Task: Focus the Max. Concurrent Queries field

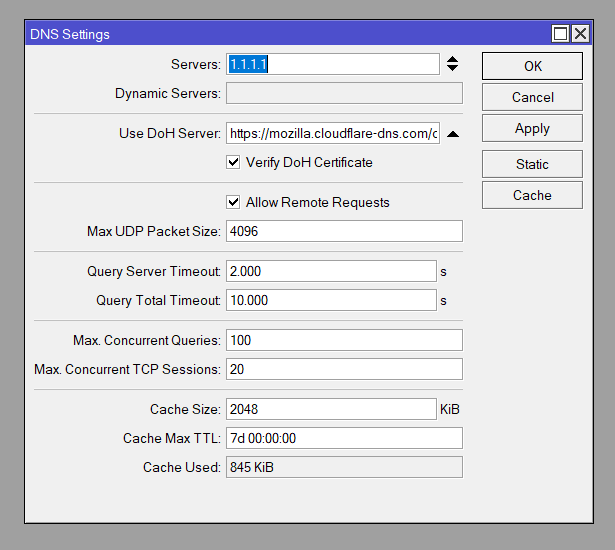Action: (x=344, y=340)
